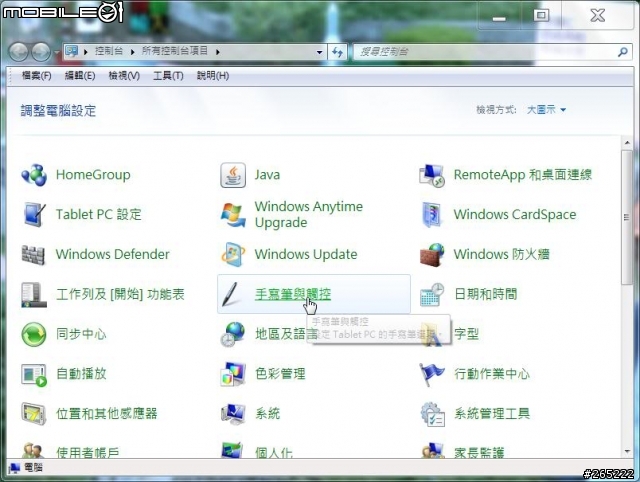Image resolution: width=640 pixels, height=482 pixels.
Task: Open the 檔案(F) menu
Action: pyautogui.click(x=36, y=76)
